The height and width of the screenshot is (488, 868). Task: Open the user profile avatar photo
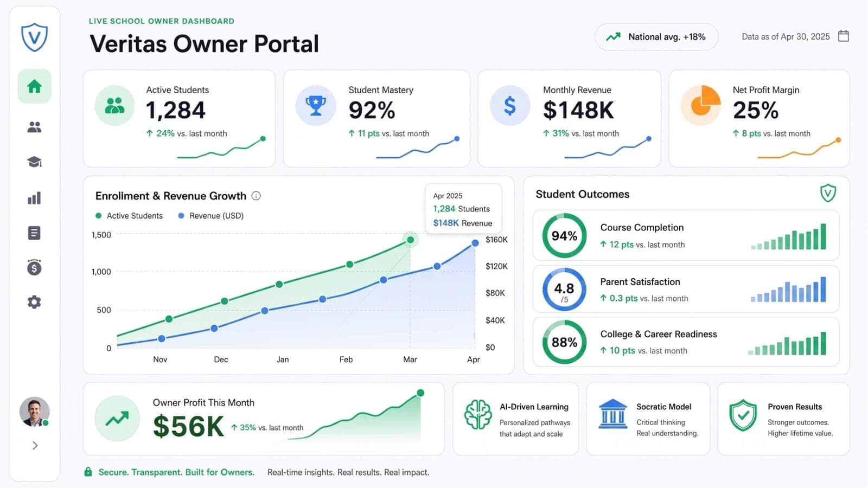click(x=34, y=412)
